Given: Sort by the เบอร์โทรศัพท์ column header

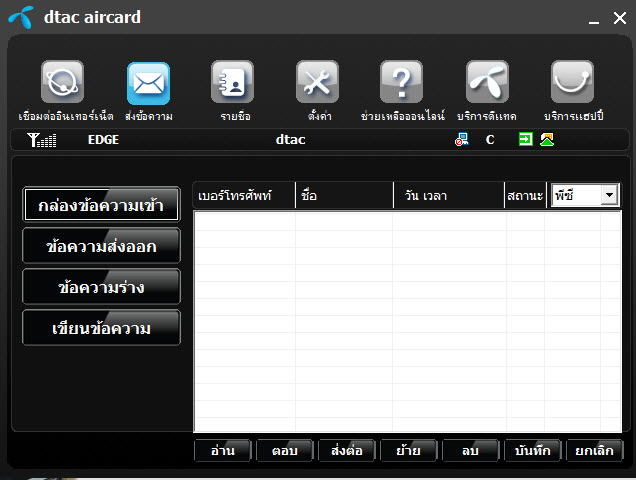Looking at the screenshot, I should [244, 196].
